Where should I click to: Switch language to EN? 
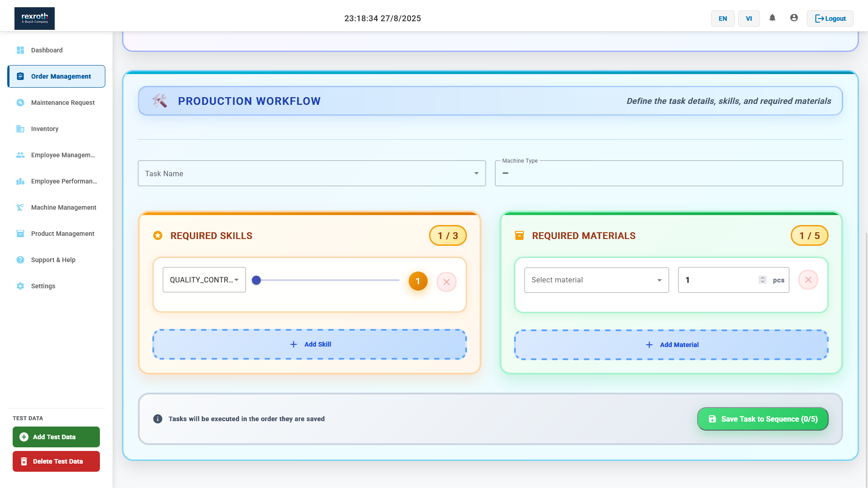[x=722, y=19]
